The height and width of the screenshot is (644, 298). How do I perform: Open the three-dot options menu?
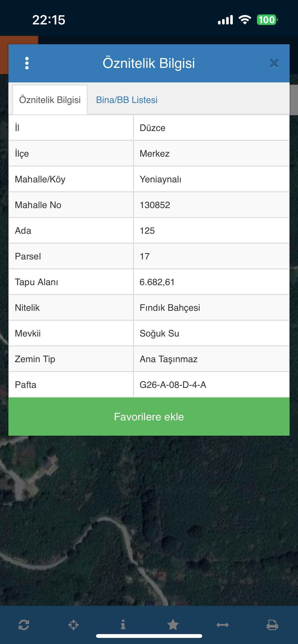pyautogui.click(x=27, y=63)
